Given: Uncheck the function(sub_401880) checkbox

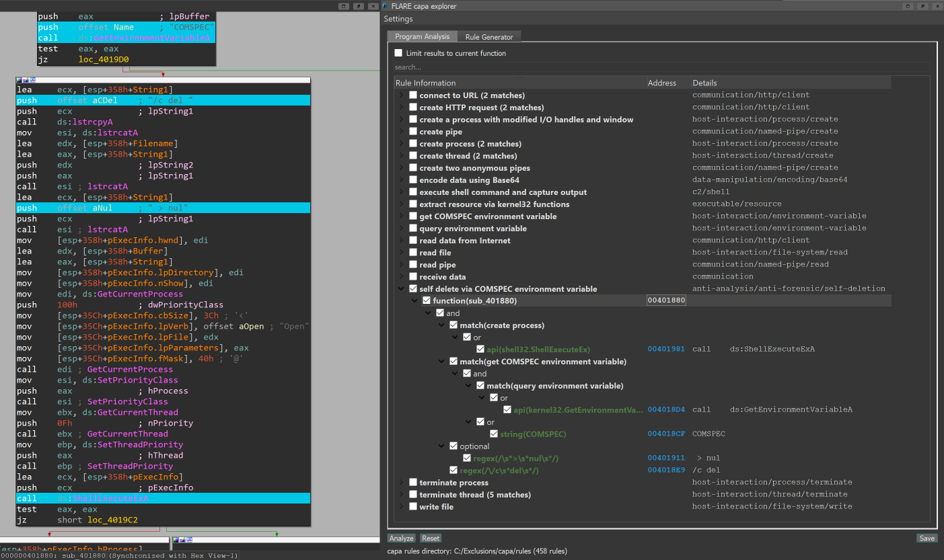Looking at the screenshot, I should click(427, 301).
